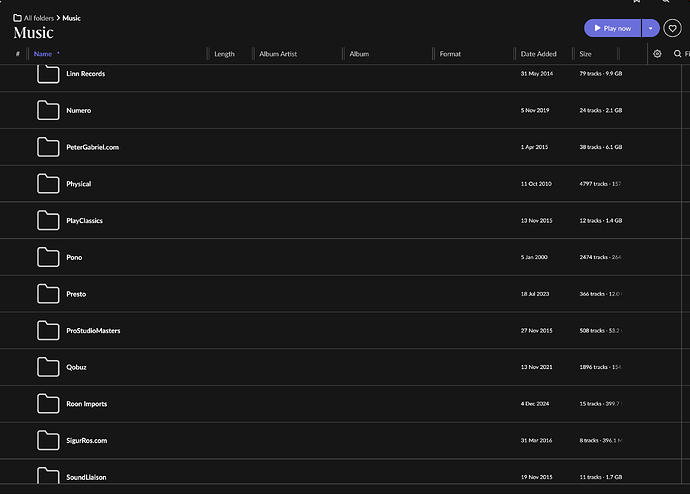Viewport: 690px width, 494px height.
Task: Open column settings gear icon
Action: [657, 54]
